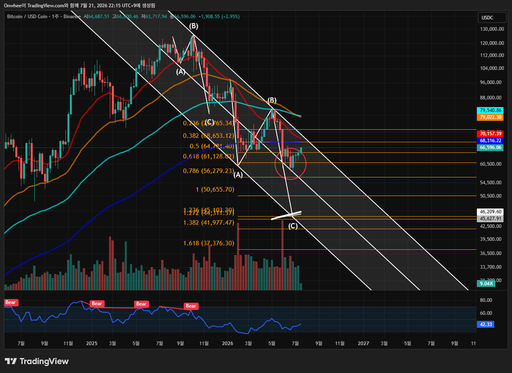This screenshot has width=512, height=373.
Task: Click the 36,500.00 price axis label
Action: tap(490, 253)
